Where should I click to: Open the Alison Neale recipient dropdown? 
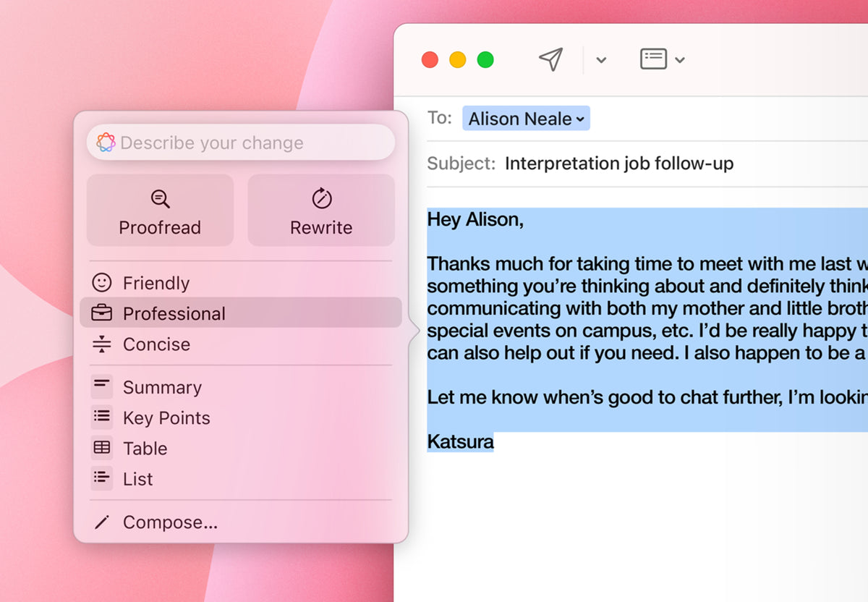(x=526, y=119)
